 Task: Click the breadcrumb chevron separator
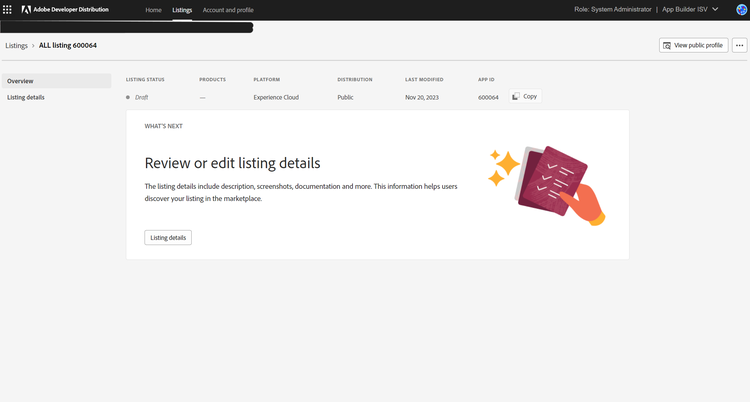click(33, 45)
